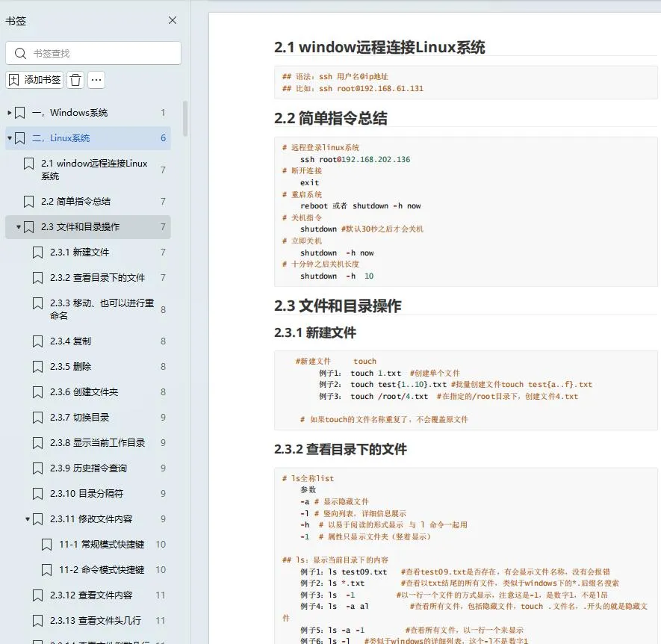
Task: Click heading 2.3.1 新建文件 in document
Action: [315, 332]
